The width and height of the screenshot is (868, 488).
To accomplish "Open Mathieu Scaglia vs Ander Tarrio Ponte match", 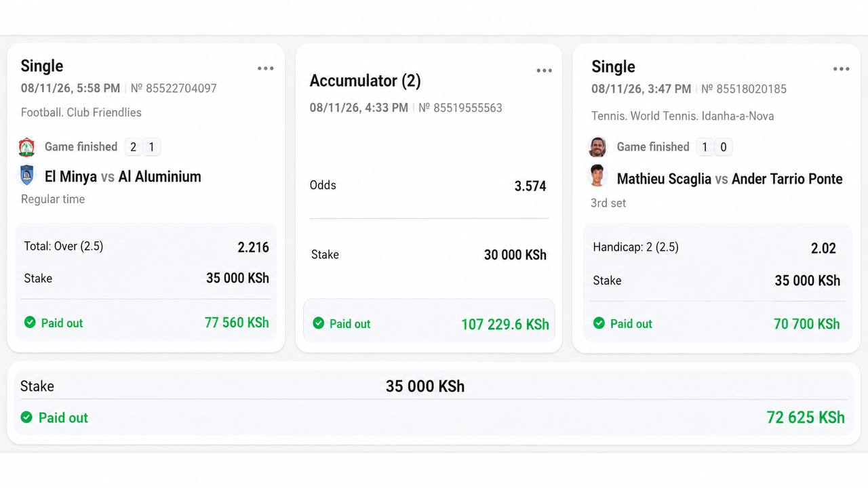I will [x=730, y=179].
